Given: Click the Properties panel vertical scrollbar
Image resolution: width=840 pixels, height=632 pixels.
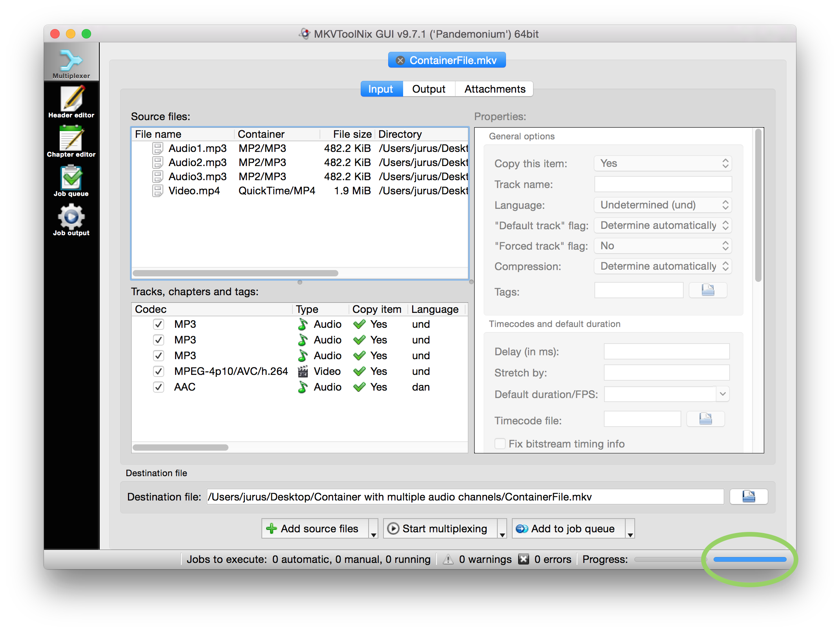Looking at the screenshot, I should (758, 205).
